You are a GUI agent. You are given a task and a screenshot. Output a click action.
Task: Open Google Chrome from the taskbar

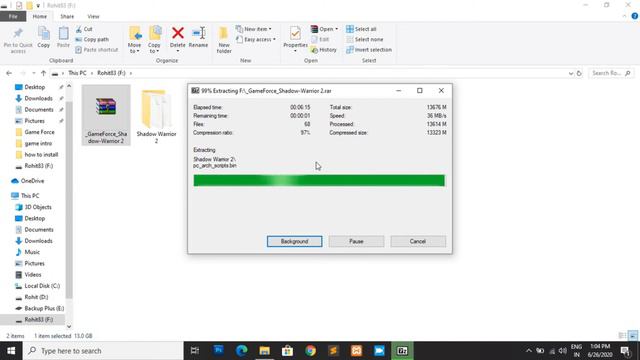(310, 351)
